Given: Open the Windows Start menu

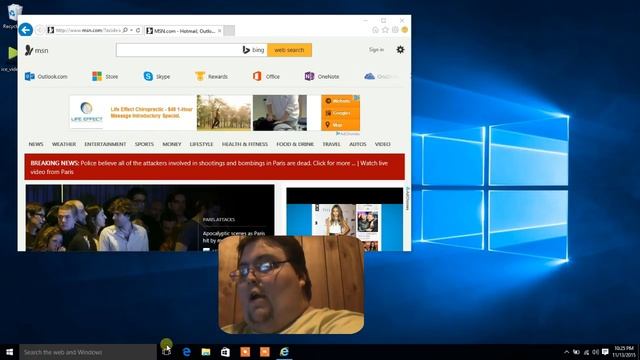Looking at the screenshot, I should pyautogui.click(x=9, y=352).
